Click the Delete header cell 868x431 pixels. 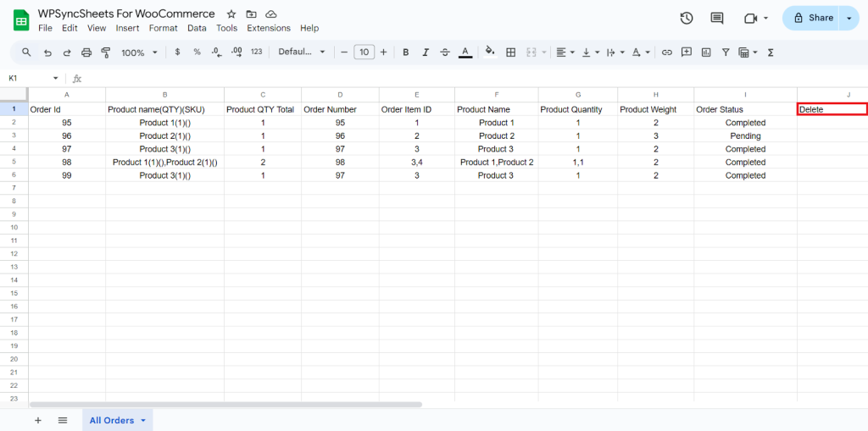point(832,109)
